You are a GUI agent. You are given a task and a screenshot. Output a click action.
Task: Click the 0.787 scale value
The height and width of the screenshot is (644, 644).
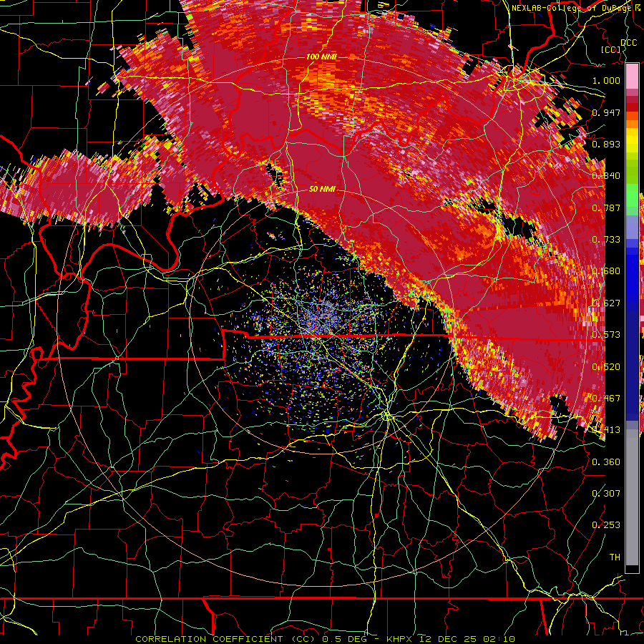(x=606, y=208)
